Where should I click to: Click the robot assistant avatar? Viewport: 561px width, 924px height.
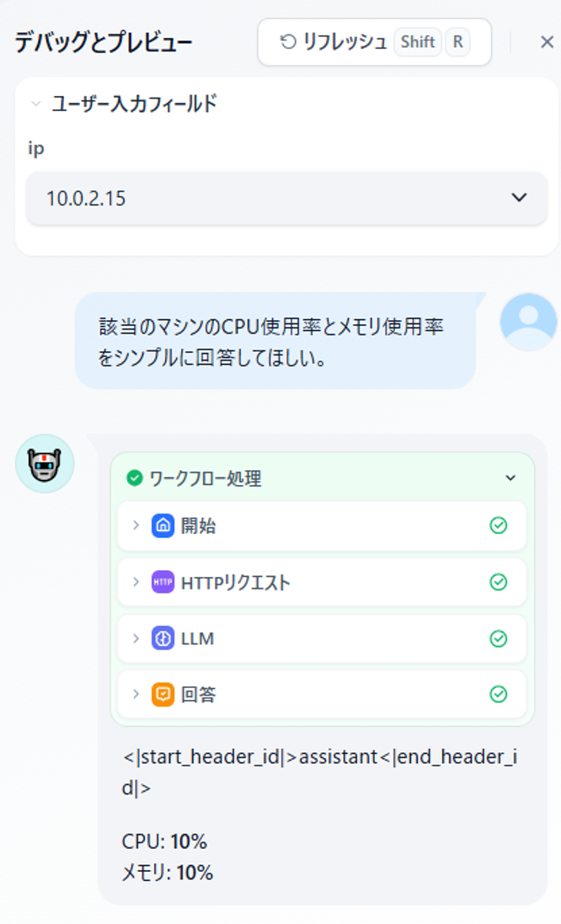pyautogui.click(x=45, y=464)
